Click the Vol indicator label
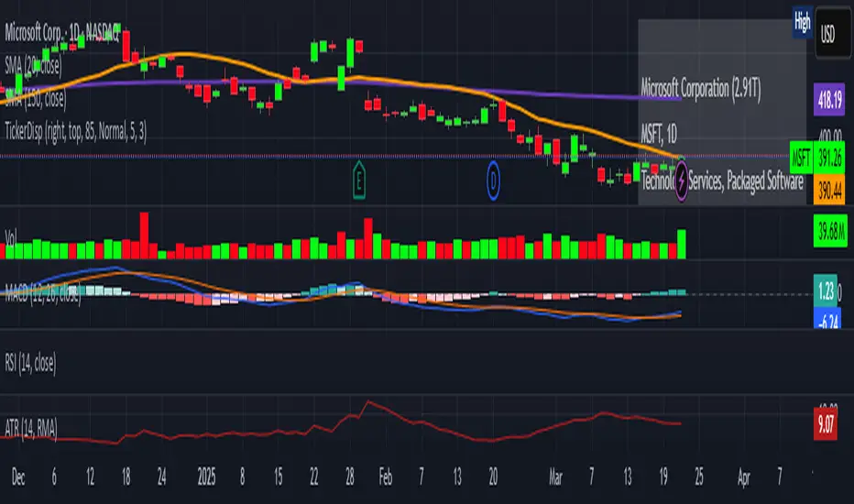854x504 pixels. [x=11, y=237]
